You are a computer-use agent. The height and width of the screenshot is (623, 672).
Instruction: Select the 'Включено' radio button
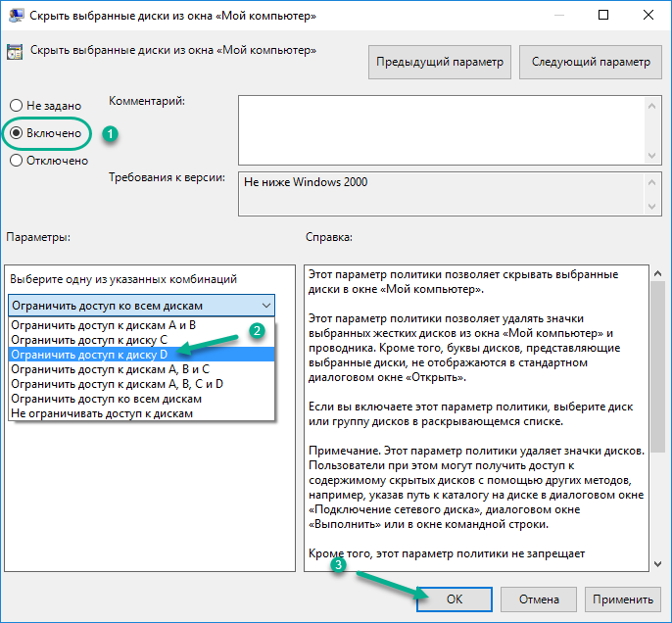16,132
